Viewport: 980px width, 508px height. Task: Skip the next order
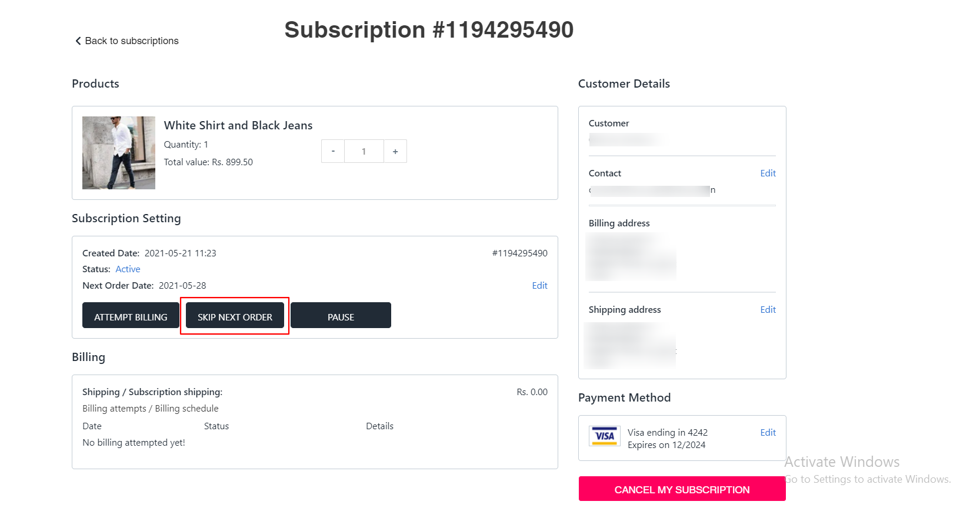pyautogui.click(x=235, y=315)
